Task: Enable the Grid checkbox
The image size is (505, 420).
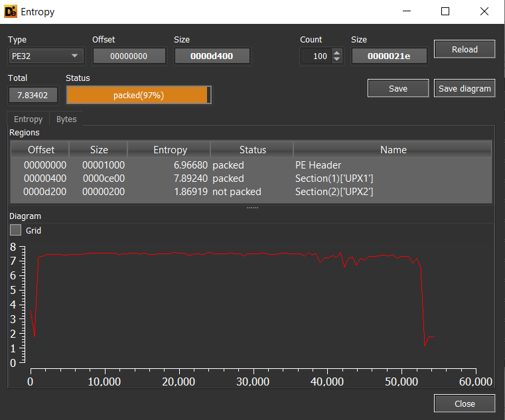Action: [x=16, y=230]
